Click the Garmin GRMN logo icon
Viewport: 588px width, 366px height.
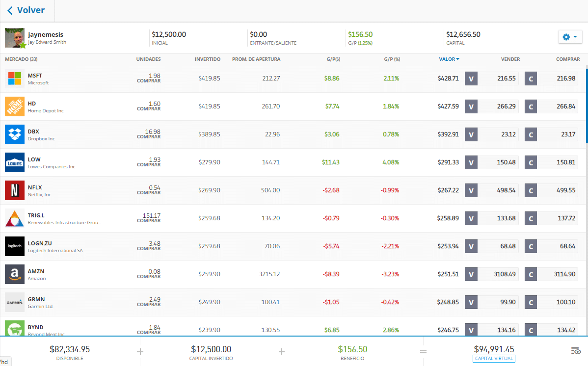[x=15, y=302]
